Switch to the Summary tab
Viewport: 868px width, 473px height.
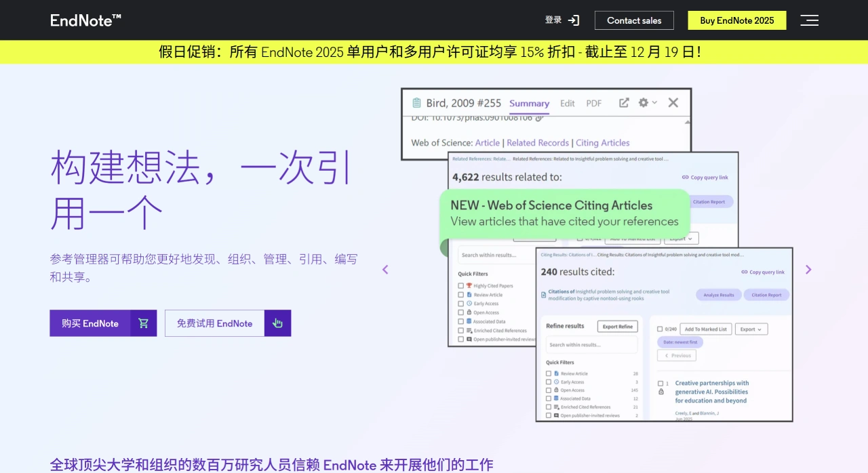coord(529,103)
